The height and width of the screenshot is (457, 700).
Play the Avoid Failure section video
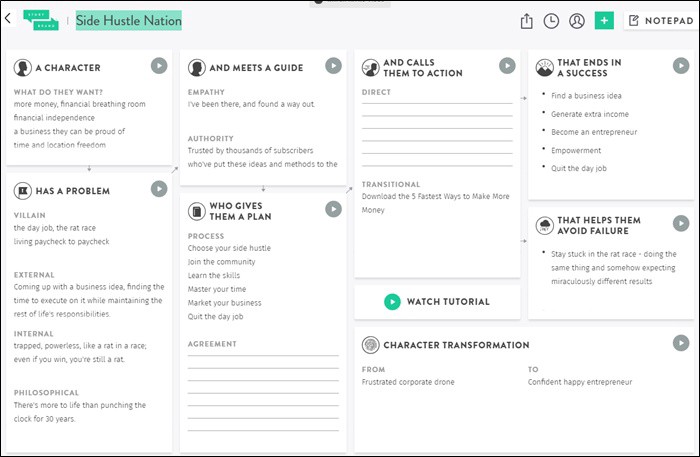pos(681,223)
